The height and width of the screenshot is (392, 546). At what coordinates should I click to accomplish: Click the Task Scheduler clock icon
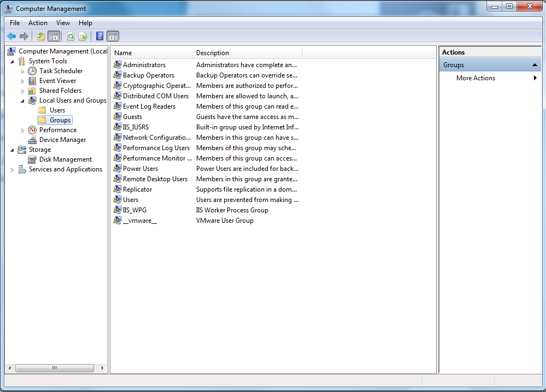(x=32, y=71)
